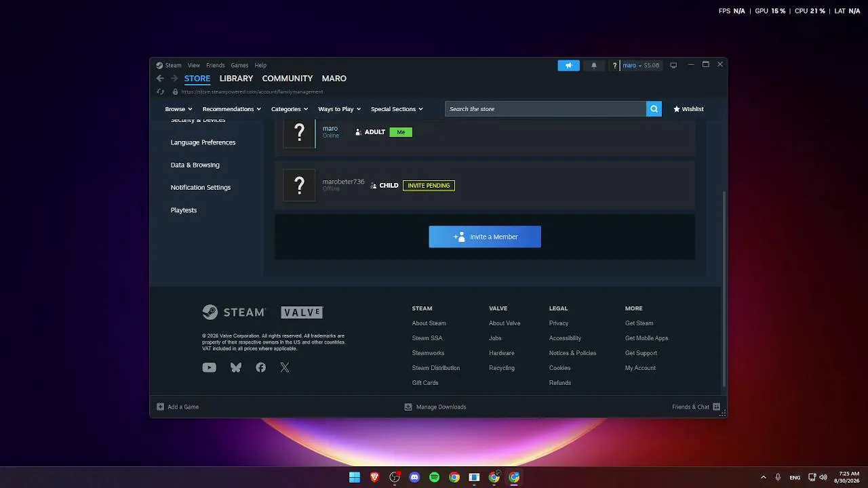This screenshot has width=868, height=488.
Task: Open the View menu
Action: pyautogui.click(x=194, y=66)
